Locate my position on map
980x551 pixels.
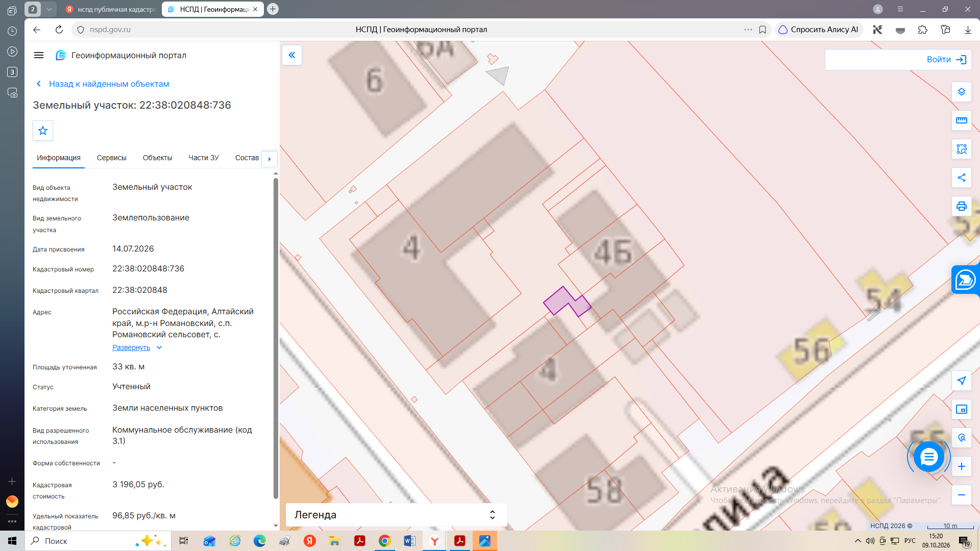pyautogui.click(x=962, y=381)
